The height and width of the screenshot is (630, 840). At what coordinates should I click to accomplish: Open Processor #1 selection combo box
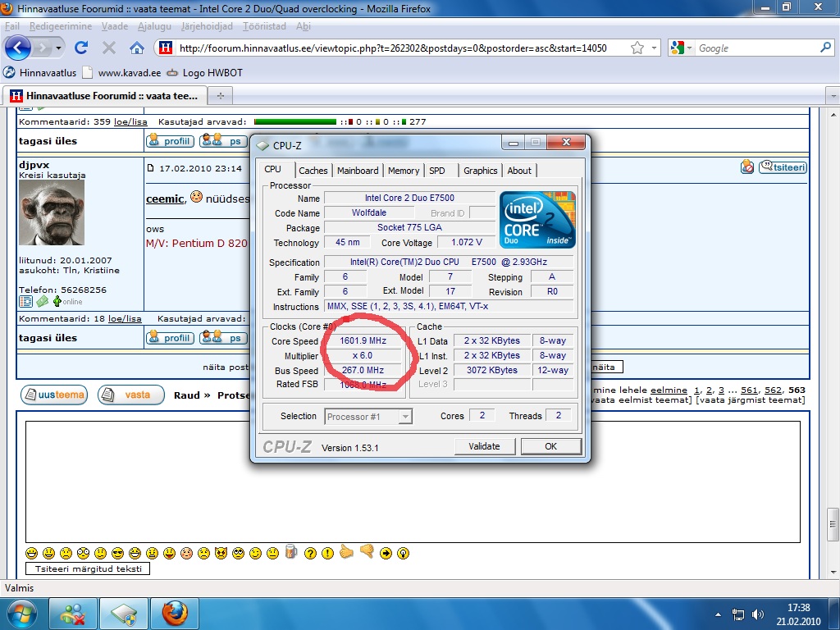tap(368, 416)
